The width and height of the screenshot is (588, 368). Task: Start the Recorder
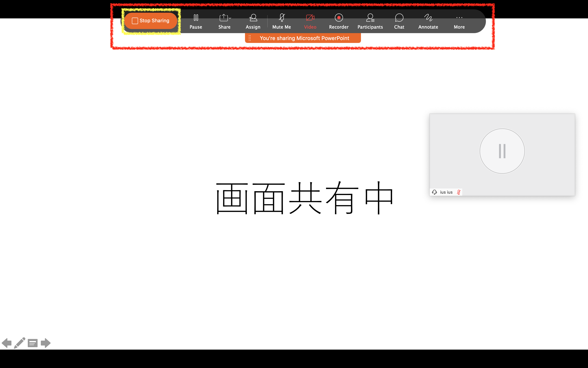[339, 21]
